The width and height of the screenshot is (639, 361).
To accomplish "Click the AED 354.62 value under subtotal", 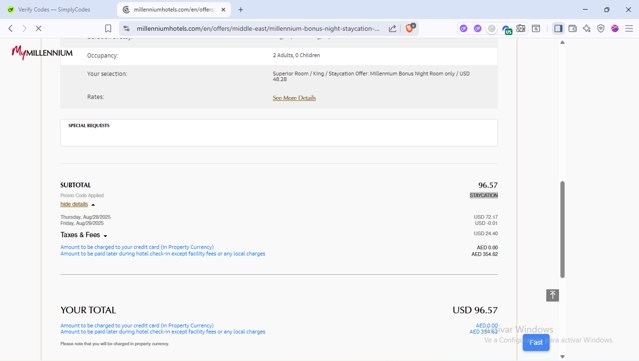I will (x=485, y=254).
